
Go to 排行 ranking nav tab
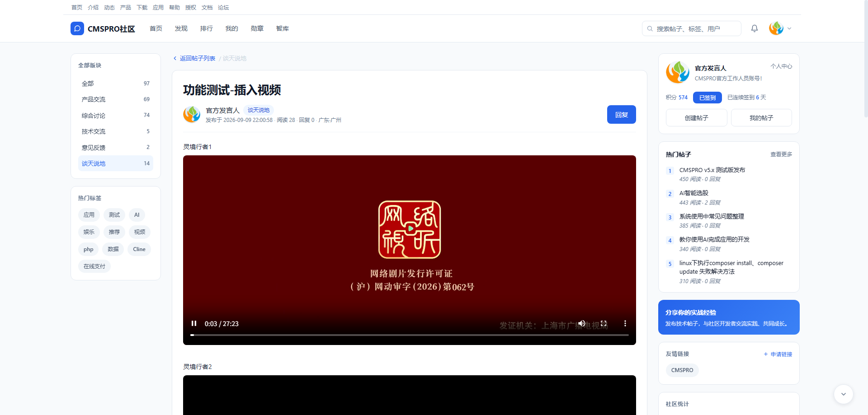207,28
